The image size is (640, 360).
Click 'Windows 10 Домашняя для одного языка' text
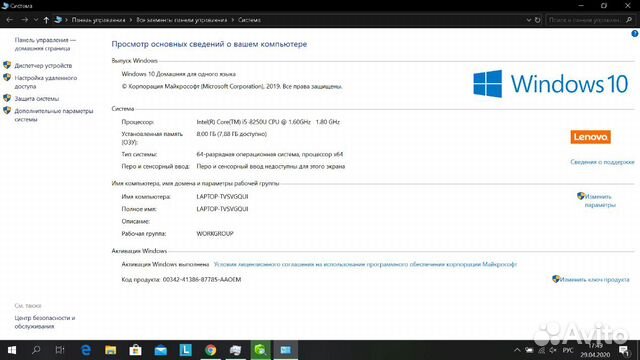(179, 74)
